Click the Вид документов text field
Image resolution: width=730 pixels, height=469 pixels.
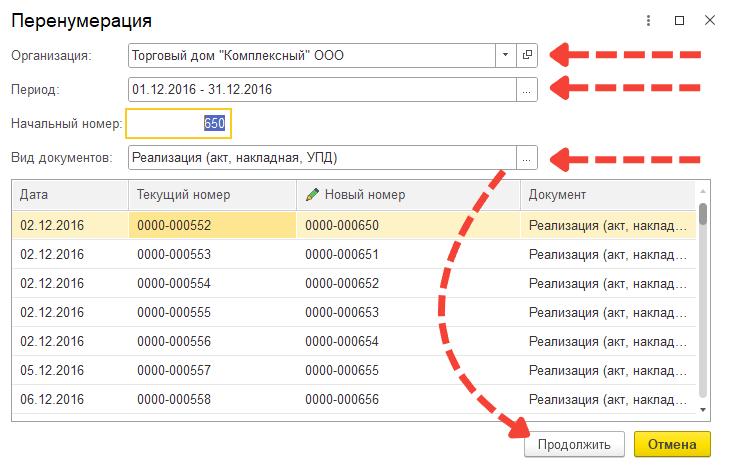322,158
